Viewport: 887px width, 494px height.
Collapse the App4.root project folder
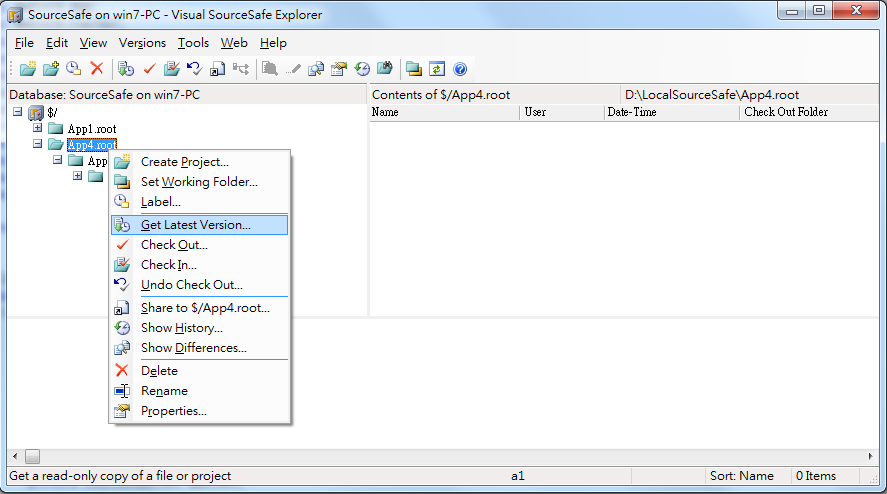point(37,144)
